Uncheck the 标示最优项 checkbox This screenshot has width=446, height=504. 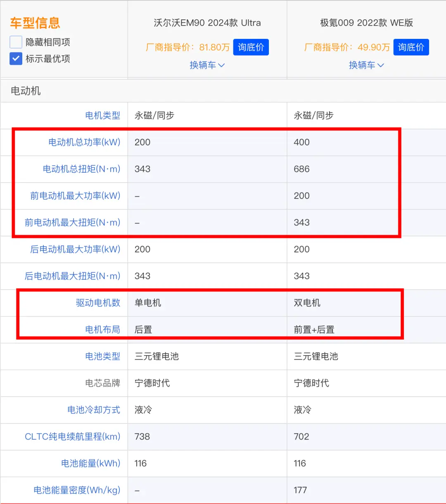tap(16, 59)
